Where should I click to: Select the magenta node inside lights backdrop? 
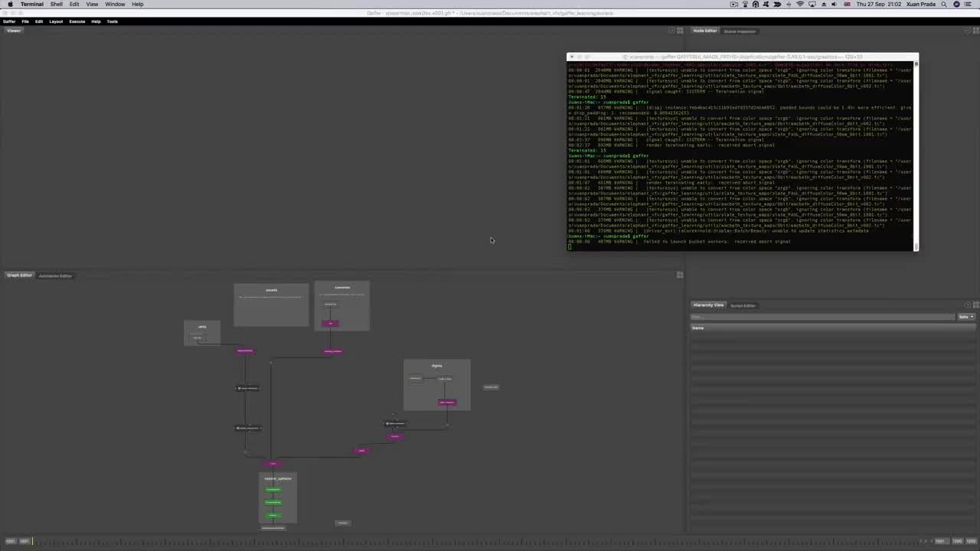click(447, 403)
